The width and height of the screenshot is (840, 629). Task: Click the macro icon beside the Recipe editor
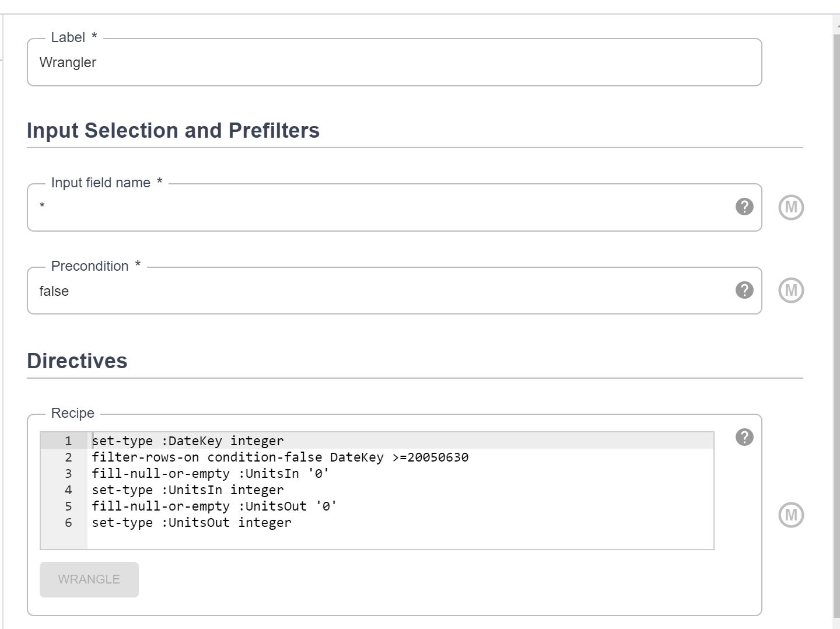[x=790, y=514]
